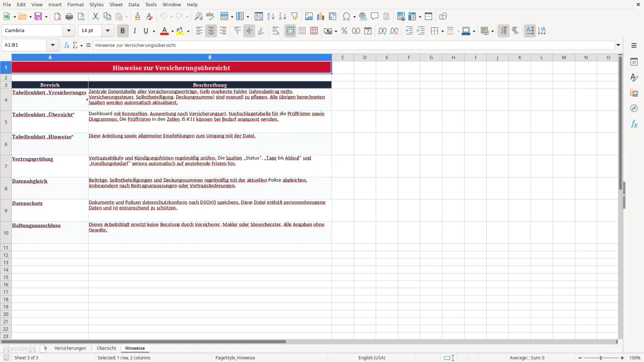Screen dimensions: 644x362
Task: Switch to the Übersicht sheet tab
Action: 106,348
